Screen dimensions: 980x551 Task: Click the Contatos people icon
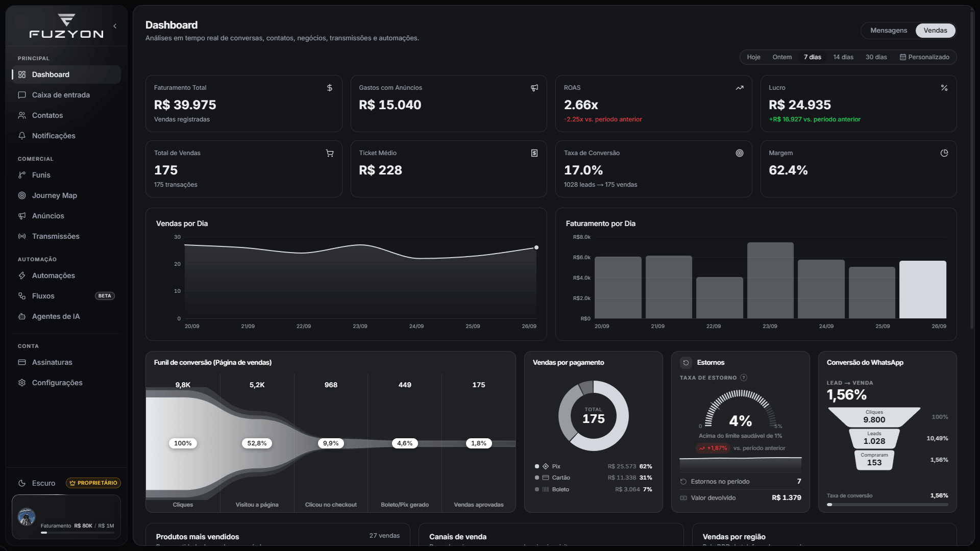coord(22,115)
